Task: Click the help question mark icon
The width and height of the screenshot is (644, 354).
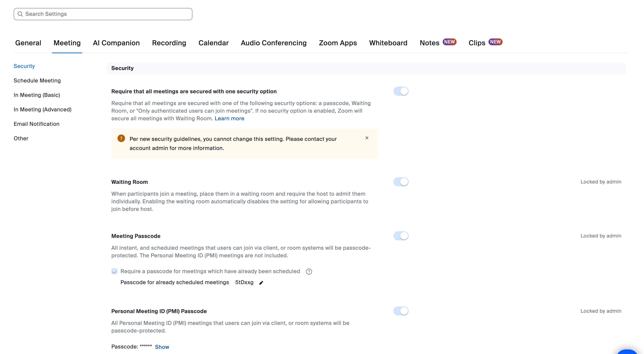Action: click(x=309, y=272)
